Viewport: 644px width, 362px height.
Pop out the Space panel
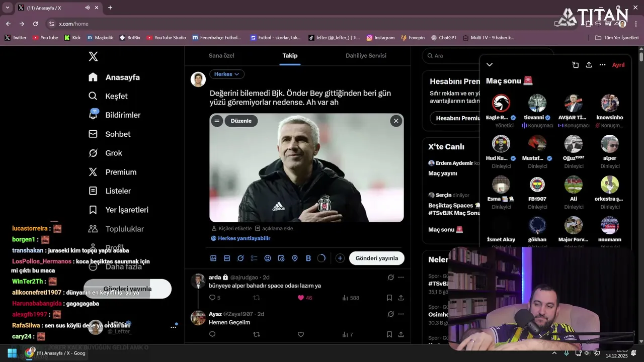(x=575, y=65)
